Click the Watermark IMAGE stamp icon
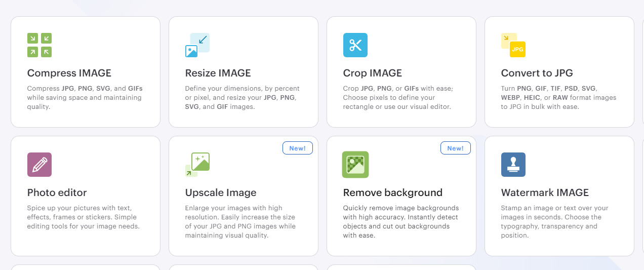644x270 pixels. pyautogui.click(x=513, y=165)
